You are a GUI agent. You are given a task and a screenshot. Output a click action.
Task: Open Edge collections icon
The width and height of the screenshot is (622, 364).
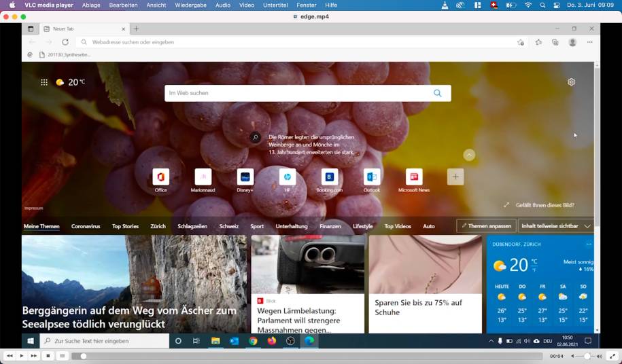555,42
